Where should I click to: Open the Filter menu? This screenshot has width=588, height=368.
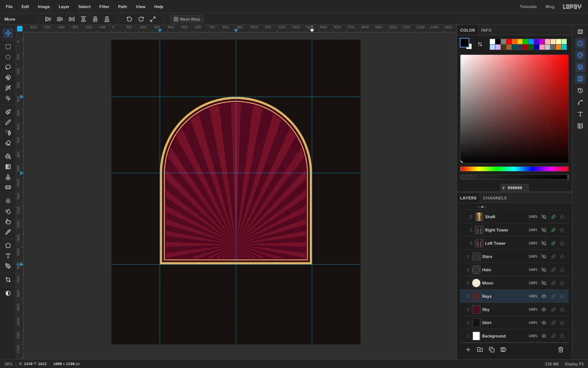[x=104, y=7]
